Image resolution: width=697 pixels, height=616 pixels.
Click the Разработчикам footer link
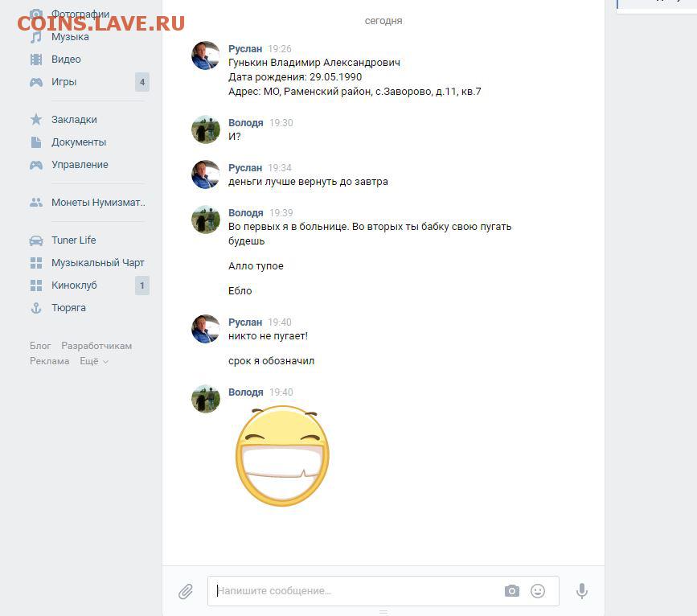pyautogui.click(x=96, y=346)
